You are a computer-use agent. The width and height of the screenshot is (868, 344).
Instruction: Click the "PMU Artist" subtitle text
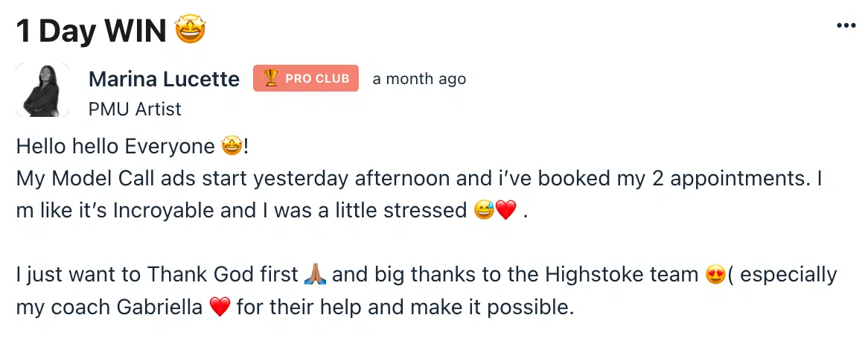(135, 109)
